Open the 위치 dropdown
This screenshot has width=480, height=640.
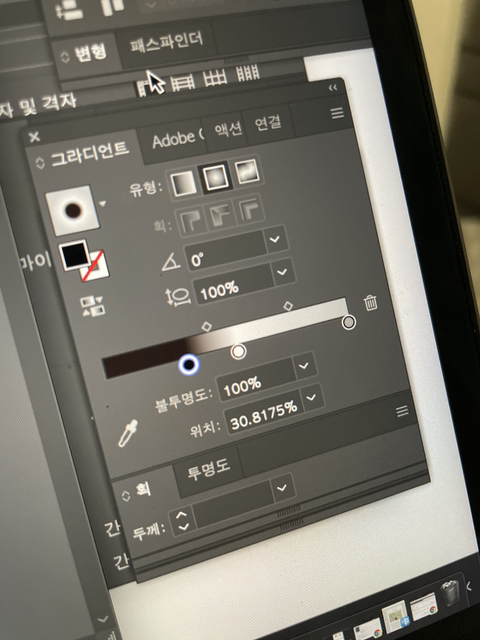tap(311, 397)
